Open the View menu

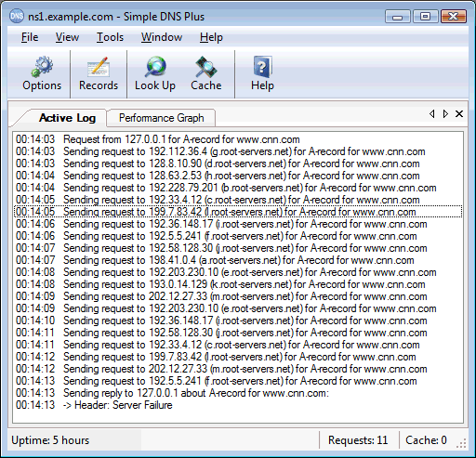[67, 37]
